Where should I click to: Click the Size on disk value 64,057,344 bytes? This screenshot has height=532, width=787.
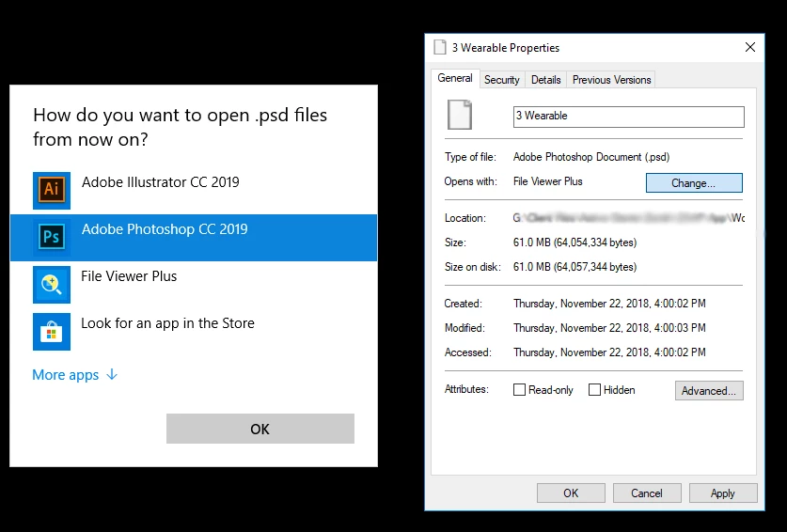[x=575, y=267]
